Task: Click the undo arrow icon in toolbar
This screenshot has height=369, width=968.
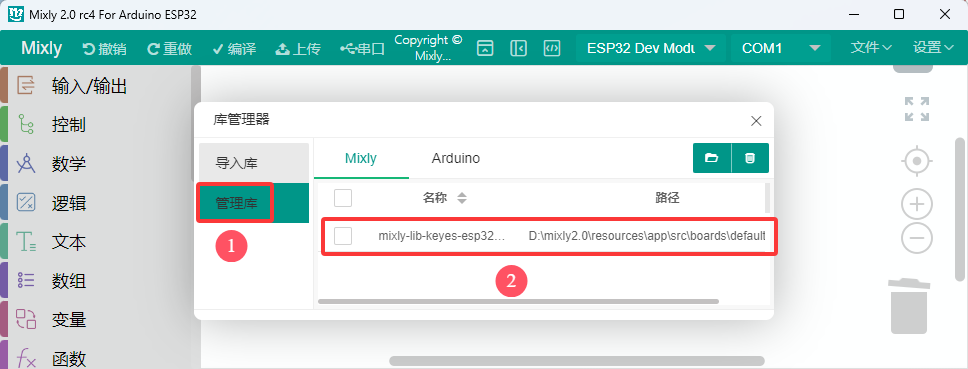Action: click(89, 49)
